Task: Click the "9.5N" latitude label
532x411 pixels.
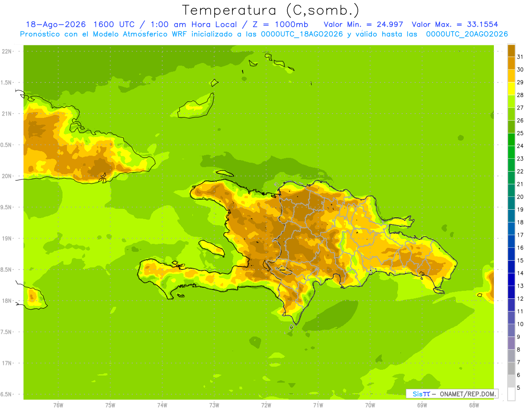Action: 7,207
